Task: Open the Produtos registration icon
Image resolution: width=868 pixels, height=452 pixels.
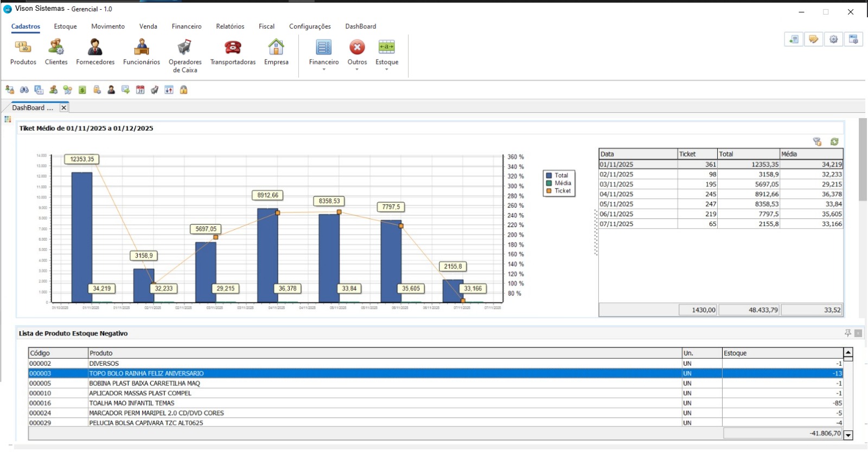Action: [x=23, y=48]
